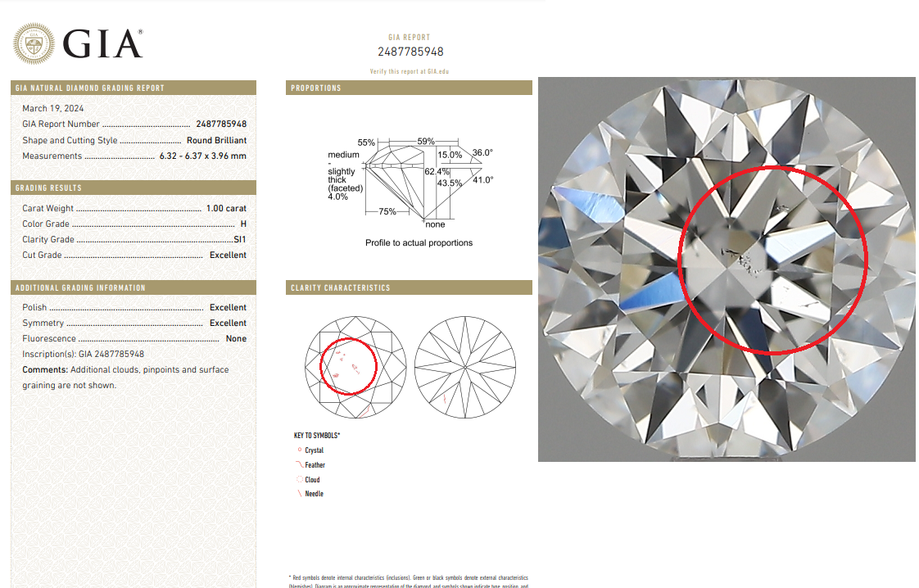The image size is (919, 588).
Task: Select measurements '6.32 - 6.37 x 3.96 mm'
Action: 203,156
